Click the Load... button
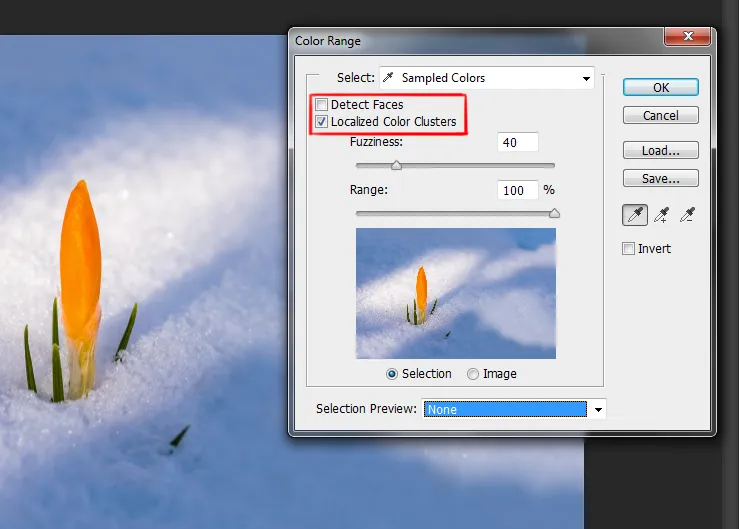Screen dimensions: 739x529 661,150
